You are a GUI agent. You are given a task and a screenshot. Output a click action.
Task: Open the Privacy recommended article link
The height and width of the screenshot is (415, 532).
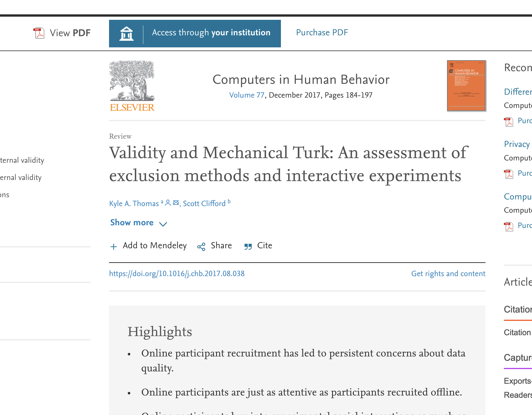coord(517,144)
